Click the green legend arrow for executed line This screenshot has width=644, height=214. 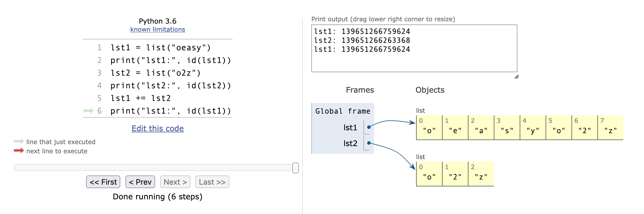pyautogui.click(x=19, y=141)
